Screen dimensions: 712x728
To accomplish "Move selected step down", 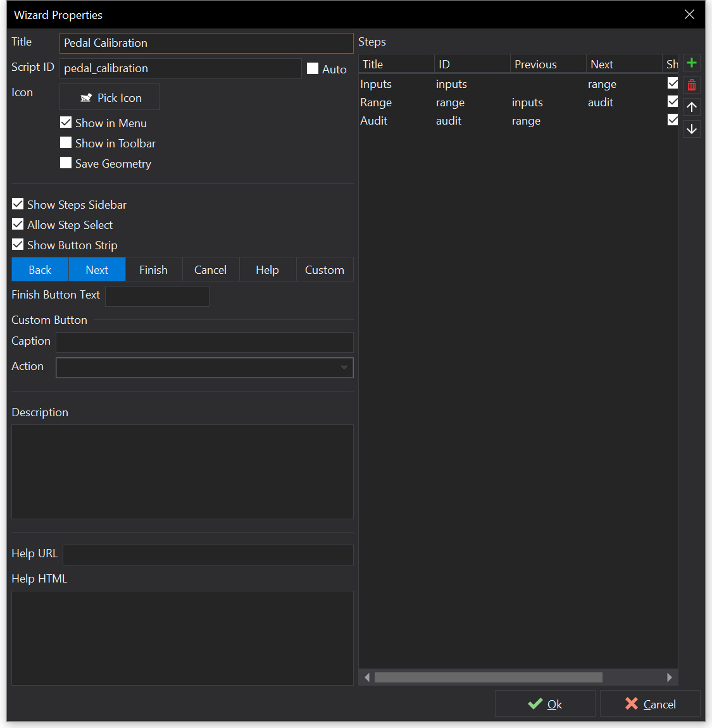I will [691, 128].
